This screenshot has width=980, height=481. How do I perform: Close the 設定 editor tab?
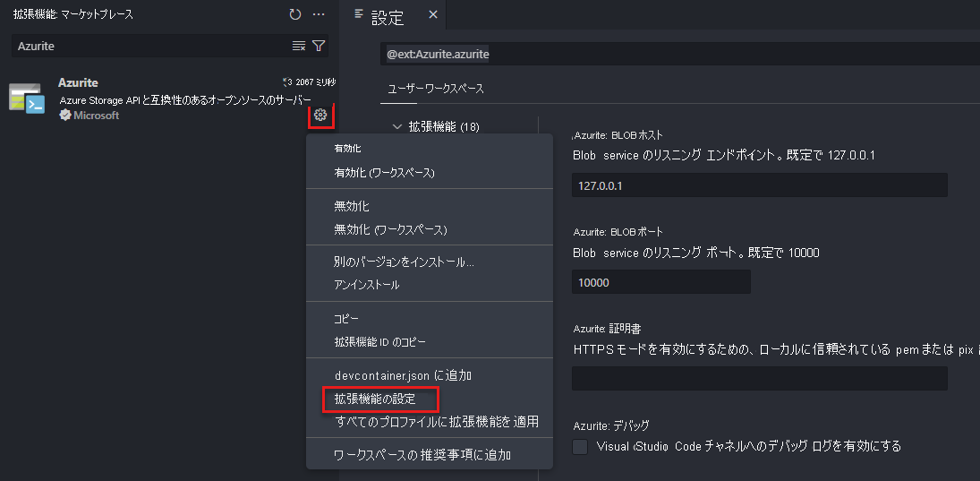(x=432, y=15)
